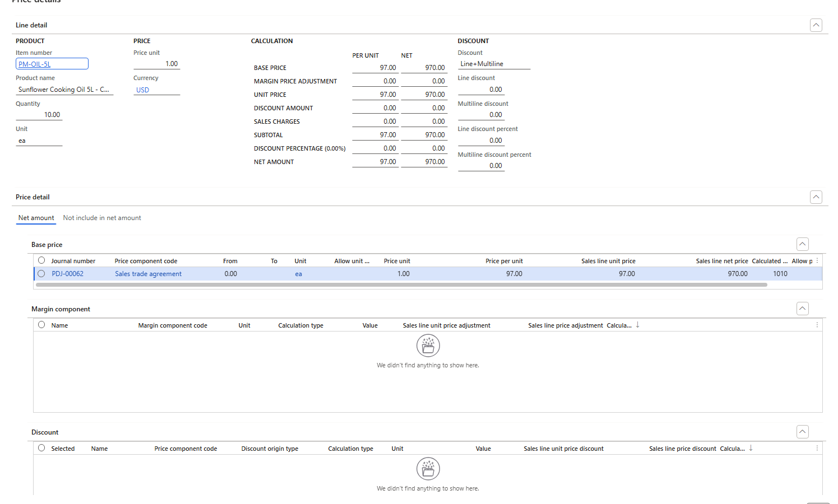Click the 1010 calculated value cell
The height and width of the screenshot is (504, 838).
tap(780, 274)
